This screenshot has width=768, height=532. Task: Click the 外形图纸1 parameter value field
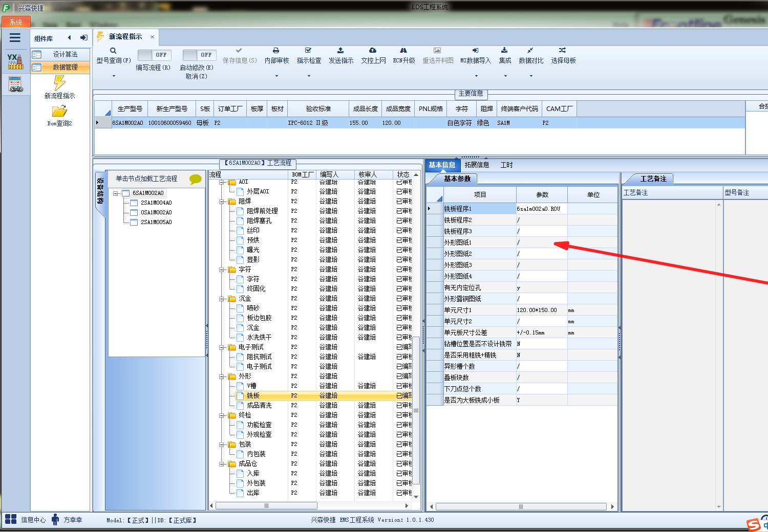(x=542, y=242)
